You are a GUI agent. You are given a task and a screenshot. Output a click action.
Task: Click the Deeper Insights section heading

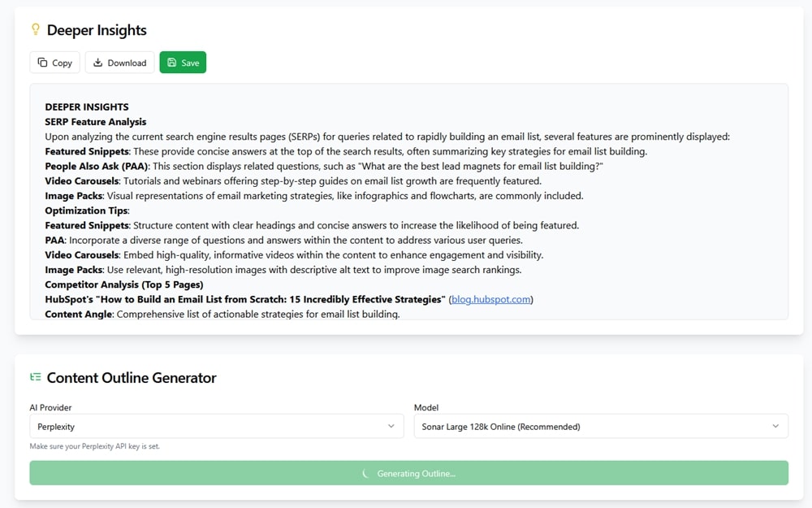point(97,30)
